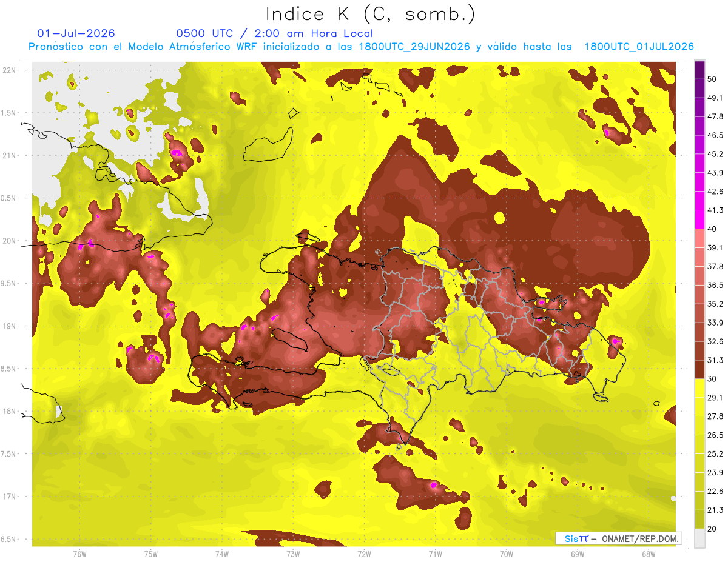Click the '72W' longitude label
The width and height of the screenshot is (728, 562).
[364, 554]
